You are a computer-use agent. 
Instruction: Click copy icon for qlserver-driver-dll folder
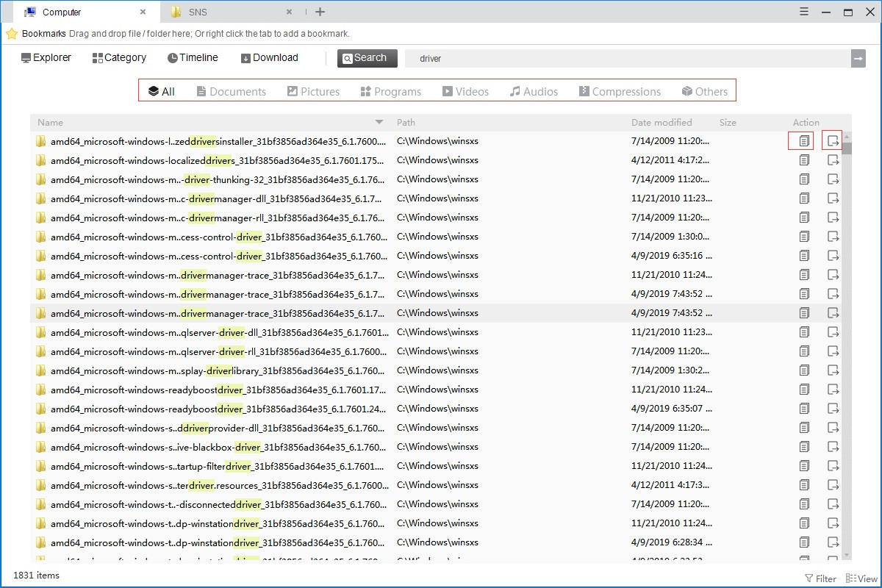804,331
